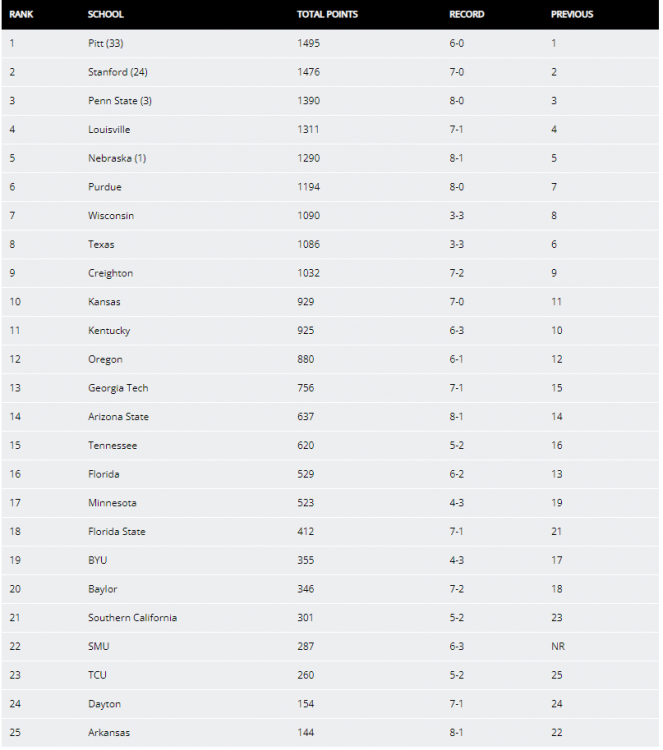Click the Nebraska (1) school name

[118, 158]
